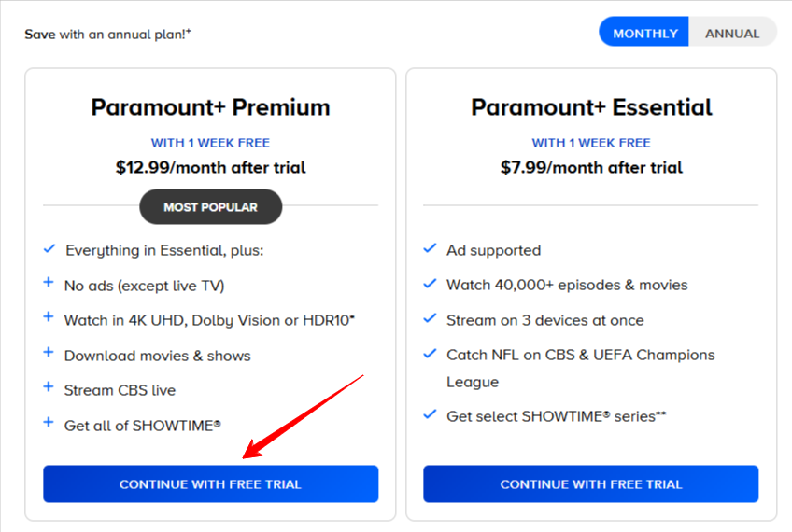Click plus icon next to Get all of SHOWTIME

pos(49,422)
